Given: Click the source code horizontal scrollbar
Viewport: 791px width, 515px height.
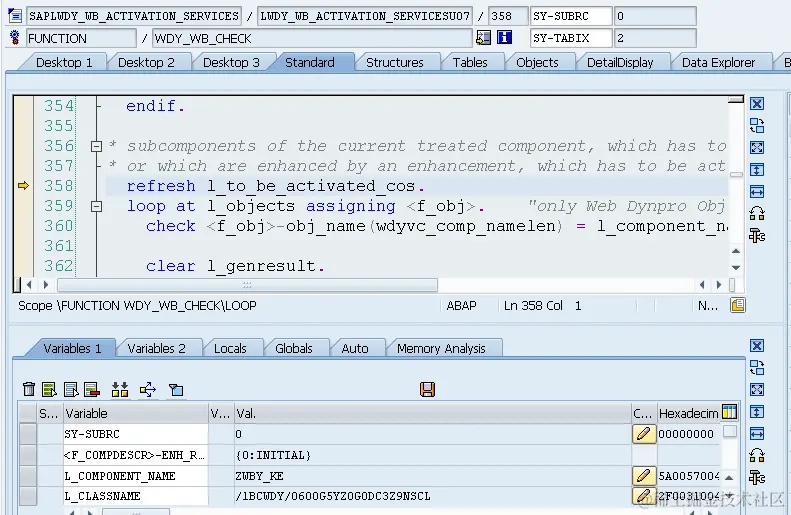Looking at the screenshot, I should [247, 285].
